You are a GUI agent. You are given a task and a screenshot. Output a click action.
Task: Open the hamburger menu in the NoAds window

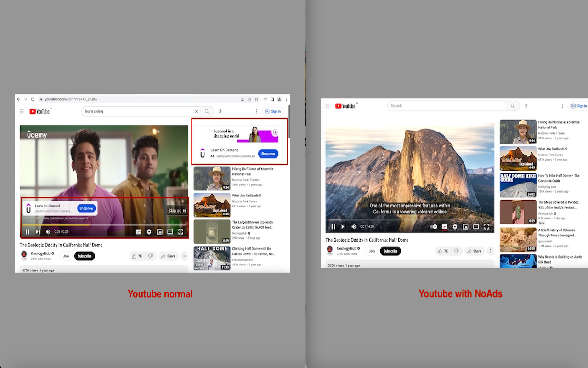click(328, 106)
